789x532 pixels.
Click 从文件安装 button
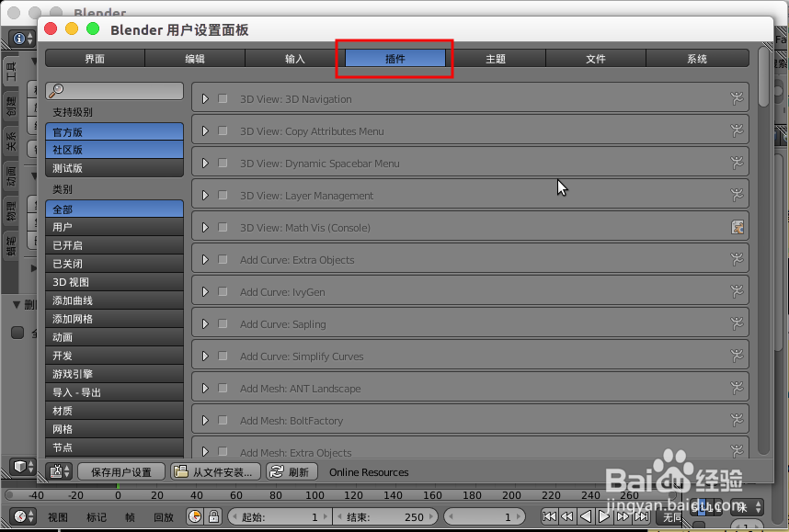tap(215, 471)
